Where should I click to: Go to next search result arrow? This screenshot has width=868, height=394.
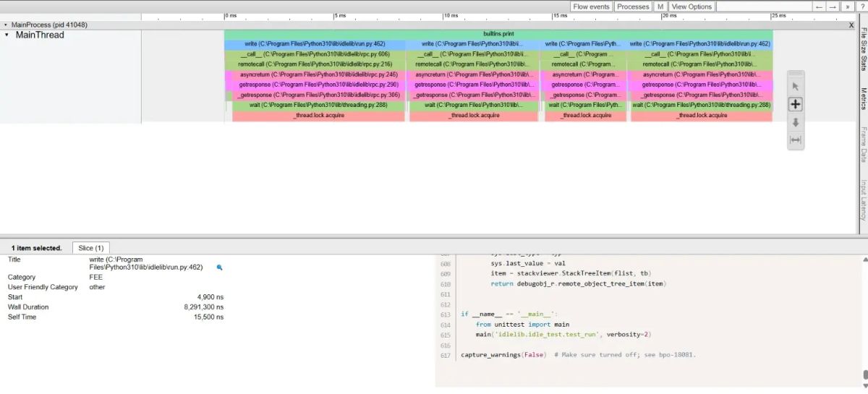click(833, 7)
